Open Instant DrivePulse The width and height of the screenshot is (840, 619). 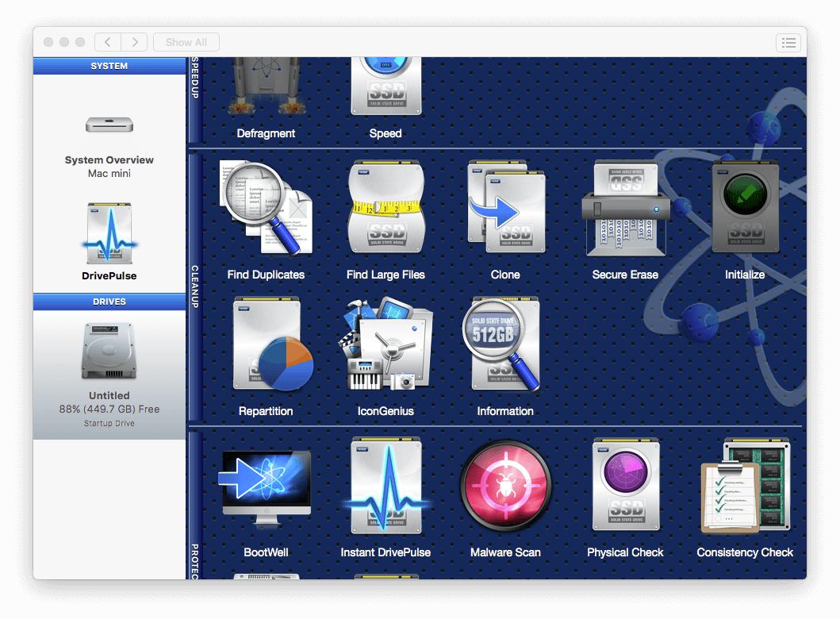point(385,485)
